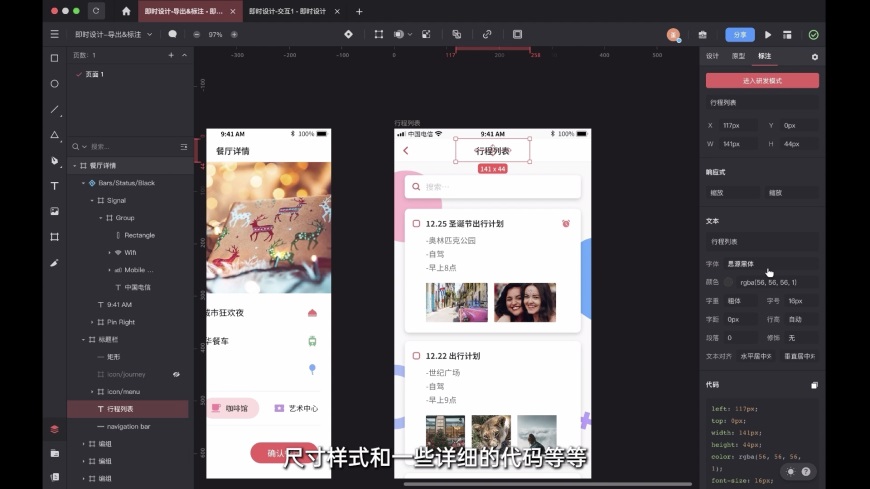Click the frame crop icon in top toolbar
This screenshot has height=489, width=870.
point(379,34)
